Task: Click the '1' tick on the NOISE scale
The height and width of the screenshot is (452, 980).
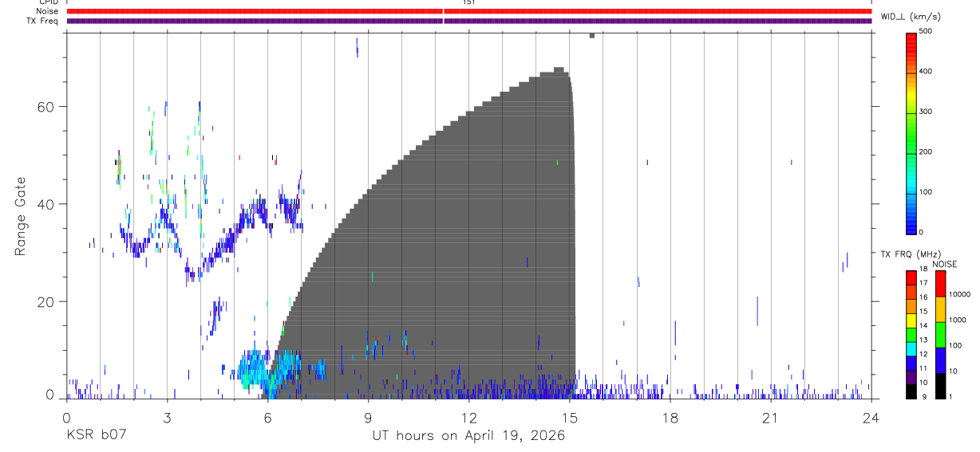Action: pos(951,397)
